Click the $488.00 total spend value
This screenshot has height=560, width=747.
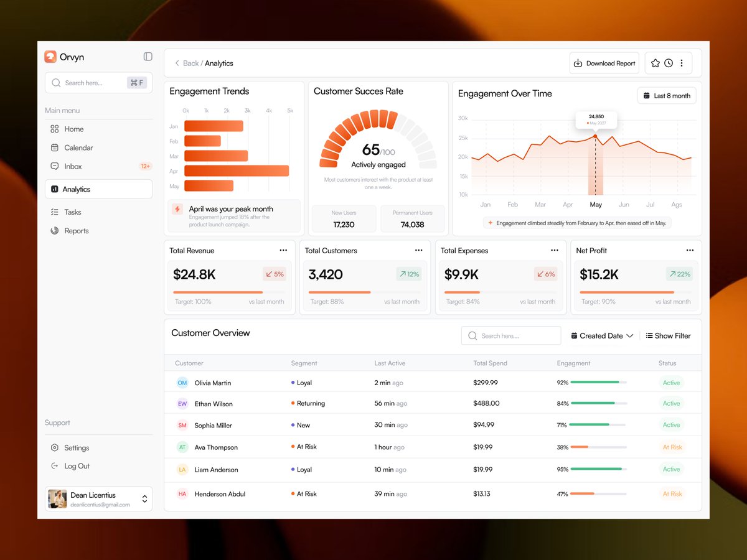tap(486, 403)
